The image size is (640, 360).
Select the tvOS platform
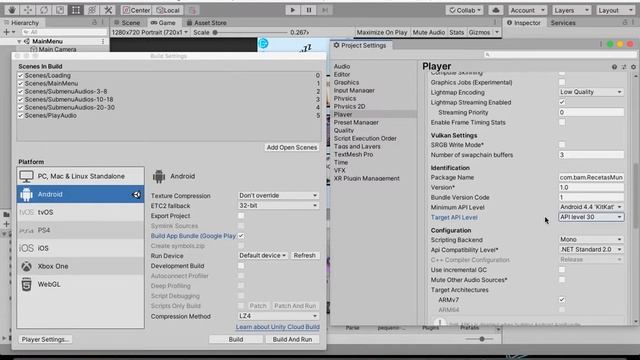tap(80, 212)
